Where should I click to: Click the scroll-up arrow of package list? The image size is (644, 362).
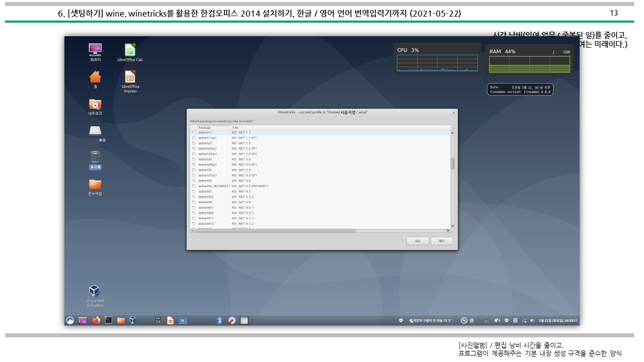(x=452, y=132)
